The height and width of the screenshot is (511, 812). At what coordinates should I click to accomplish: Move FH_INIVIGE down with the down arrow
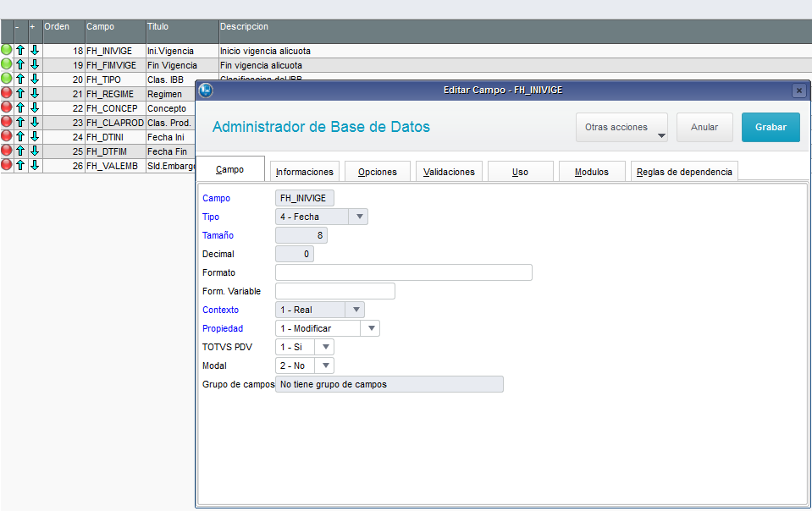[35, 50]
